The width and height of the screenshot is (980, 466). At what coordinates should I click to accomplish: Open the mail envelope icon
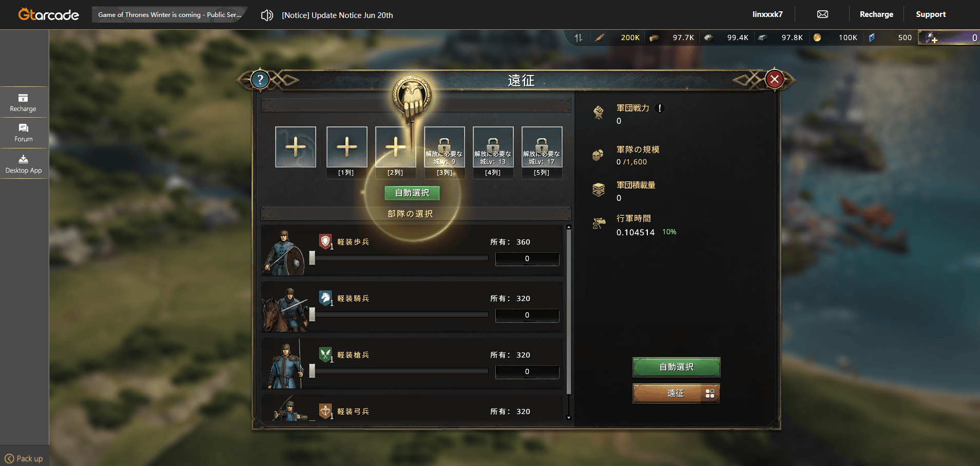tap(822, 14)
